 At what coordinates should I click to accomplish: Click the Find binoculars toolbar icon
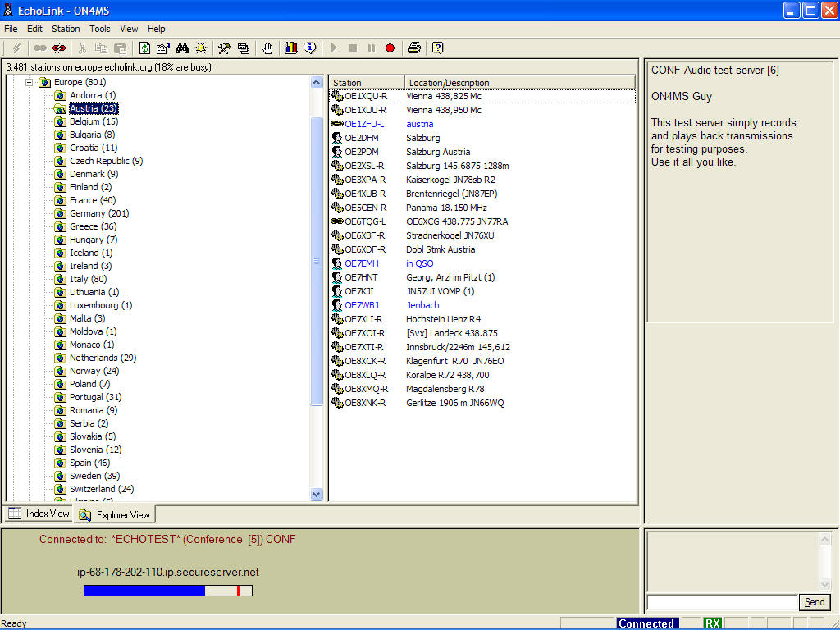tap(182, 48)
